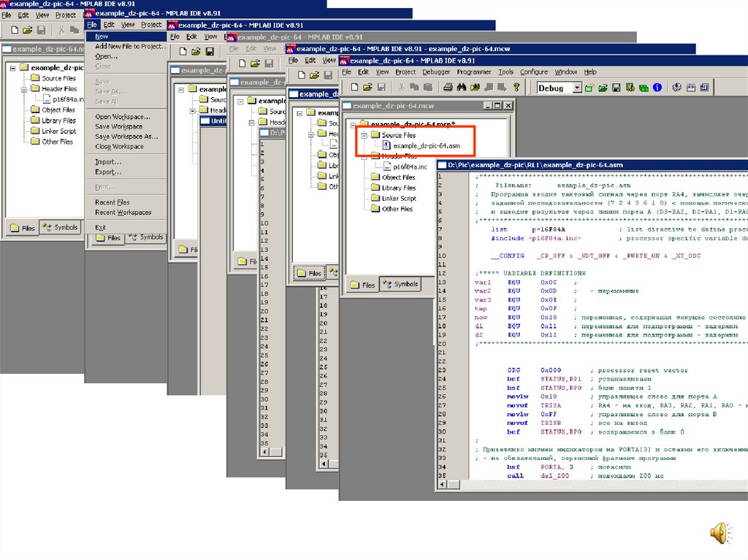Select Add New File to Project menu entry

click(130, 47)
